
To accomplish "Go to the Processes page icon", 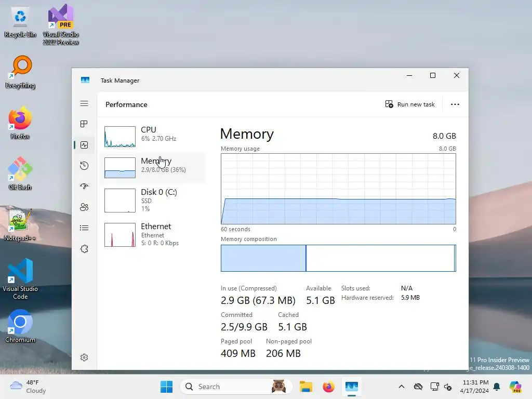I will 84,124.
